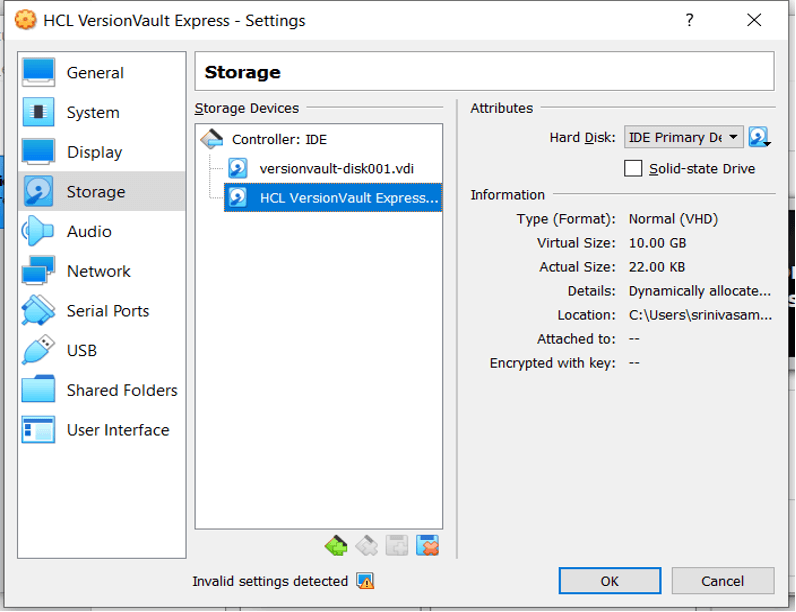The height and width of the screenshot is (612, 796).
Task: Click the Serial Ports connector icon
Action: point(38,311)
